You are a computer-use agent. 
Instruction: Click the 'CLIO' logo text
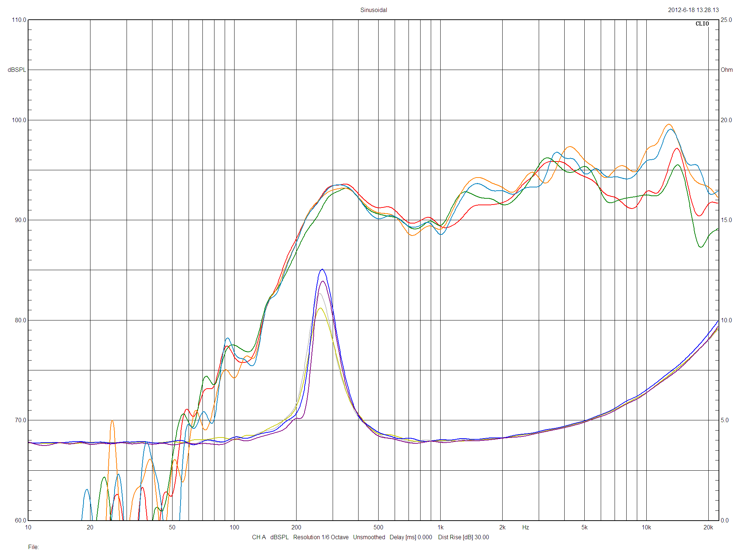[702, 24]
